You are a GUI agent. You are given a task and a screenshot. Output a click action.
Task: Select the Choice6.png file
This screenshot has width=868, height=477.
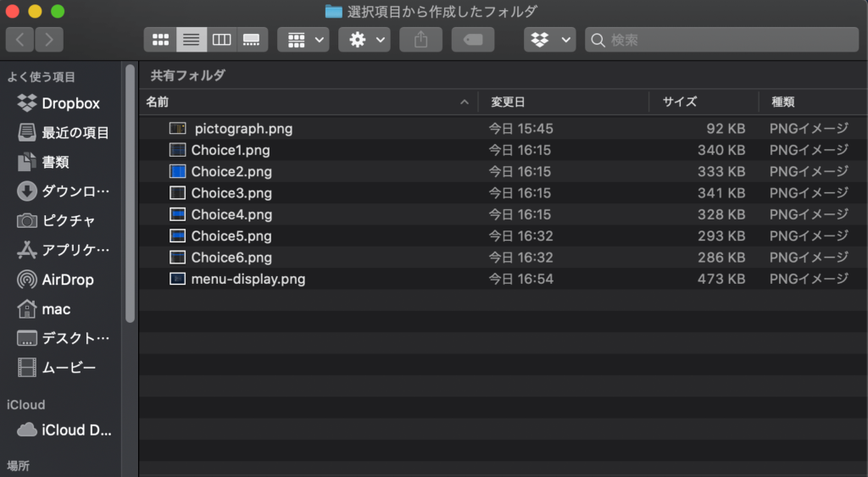[504, 258]
